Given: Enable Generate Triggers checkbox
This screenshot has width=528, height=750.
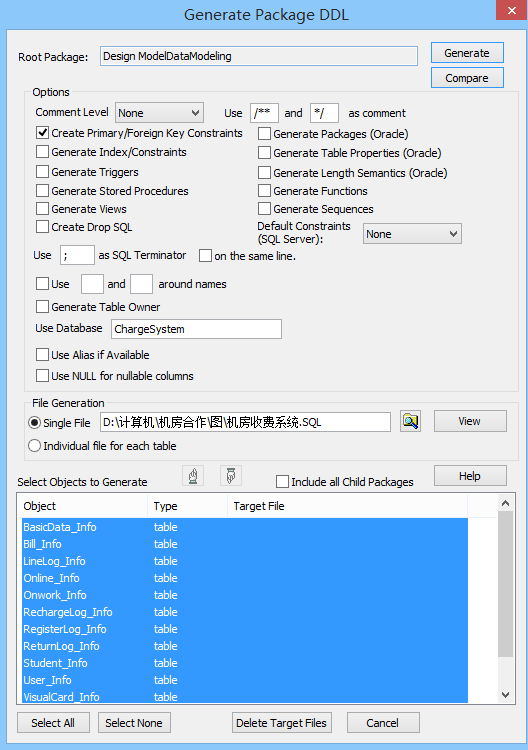Looking at the screenshot, I should point(43,172).
